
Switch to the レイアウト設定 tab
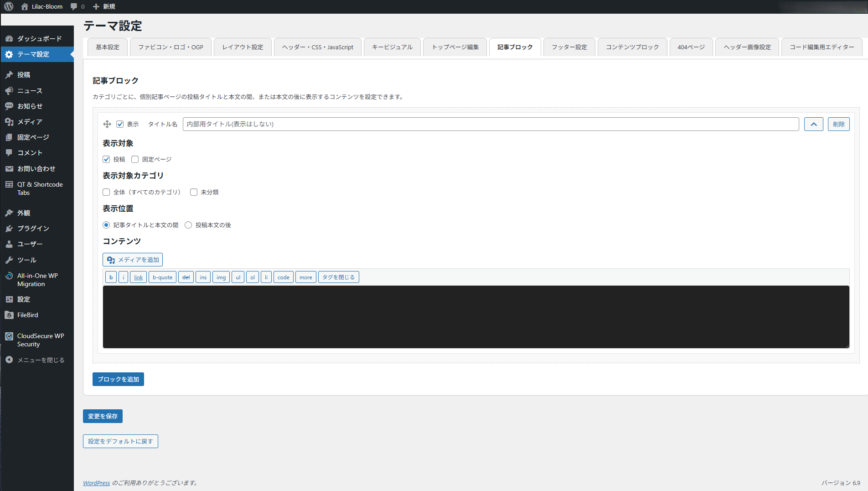[x=243, y=47]
